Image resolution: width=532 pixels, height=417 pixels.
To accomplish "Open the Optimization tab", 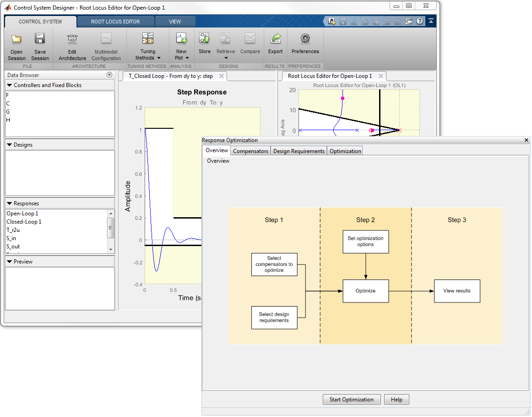I will click(345, 151).
